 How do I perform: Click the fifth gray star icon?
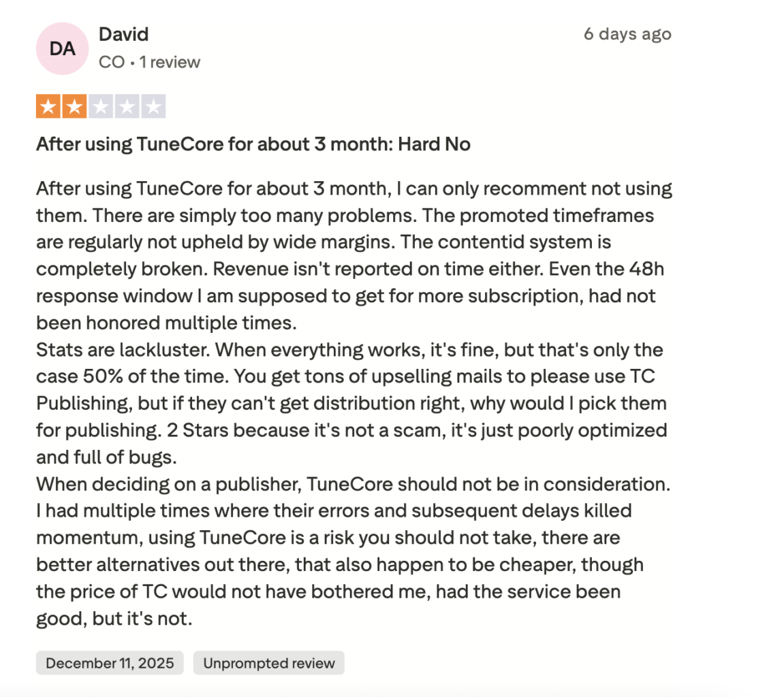click(155, 106)
